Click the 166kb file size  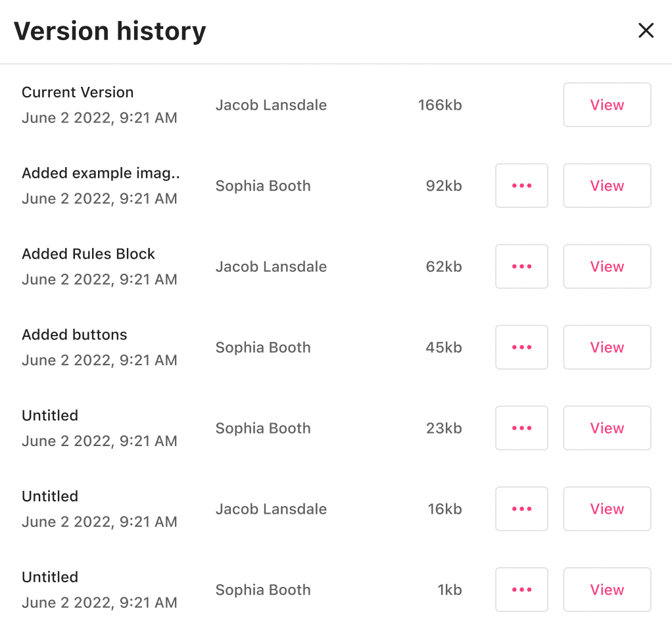(440, 105)
